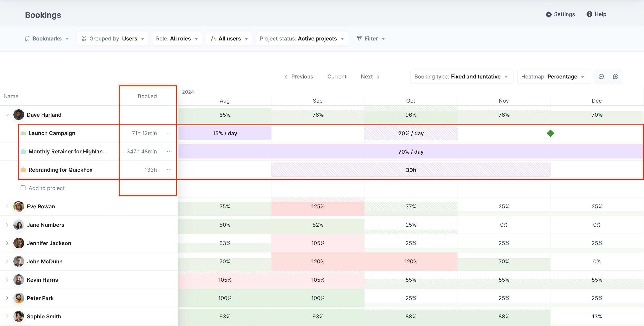Click the green briefcase icon for Launch Campaign
644x326 pixels.
click(x=23, y=133)
